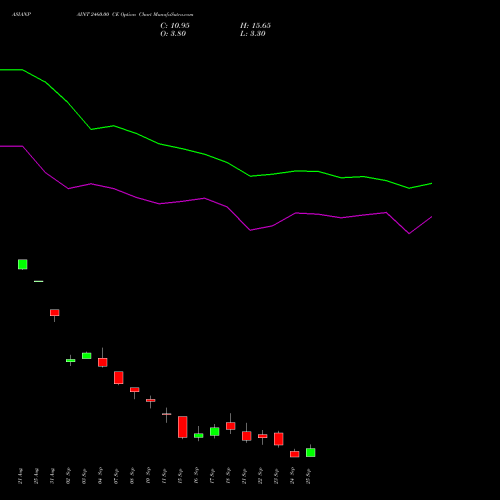Screen dimensions: 500x500
Task: Click the ASIANP symbol label
Action: 22,15
